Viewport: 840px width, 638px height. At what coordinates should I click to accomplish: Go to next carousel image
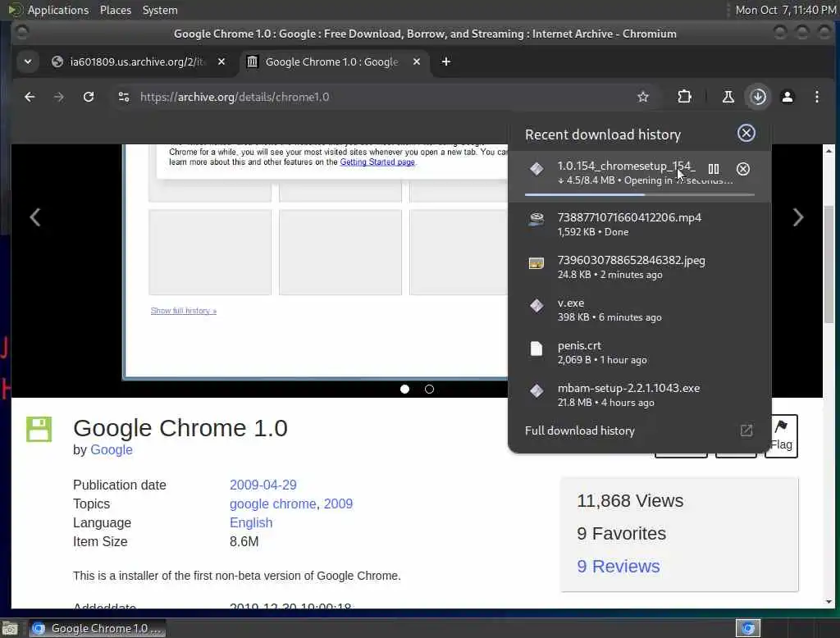click(797, 217)
